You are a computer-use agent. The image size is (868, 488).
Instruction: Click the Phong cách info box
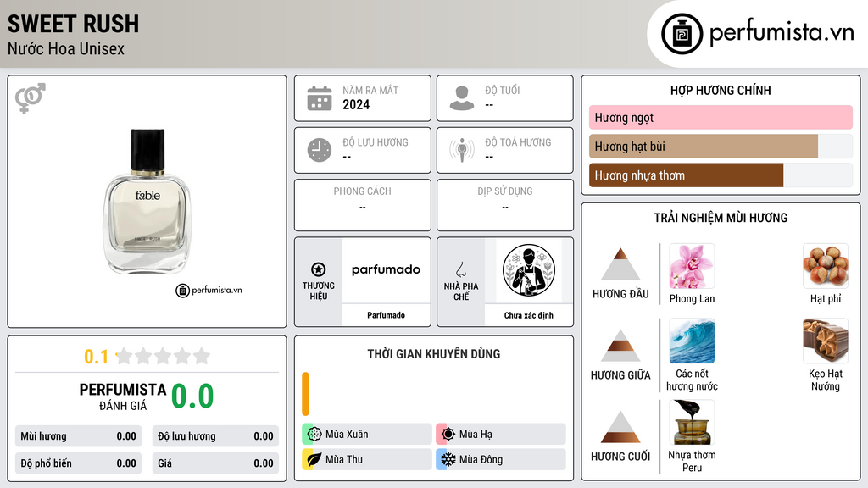pyautogui.click(x=363, y=205)
